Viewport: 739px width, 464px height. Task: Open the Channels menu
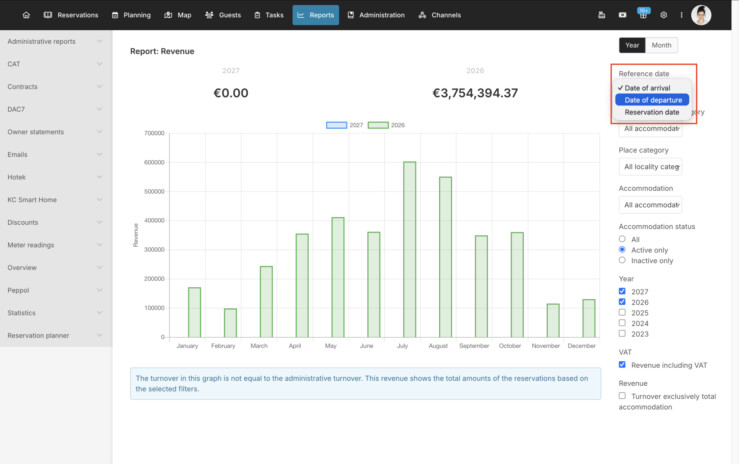[x=440, y=15]
